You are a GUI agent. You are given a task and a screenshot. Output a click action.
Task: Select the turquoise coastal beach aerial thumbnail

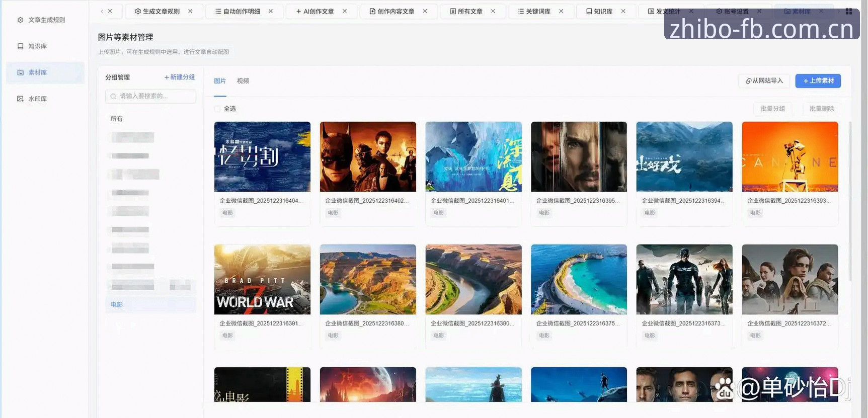coord(579,280)
